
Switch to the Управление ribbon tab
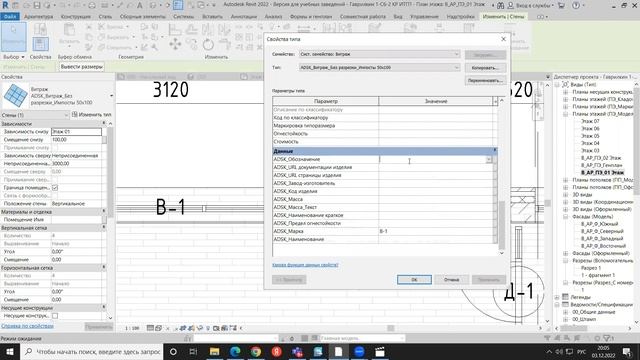(x=424, y=16)
